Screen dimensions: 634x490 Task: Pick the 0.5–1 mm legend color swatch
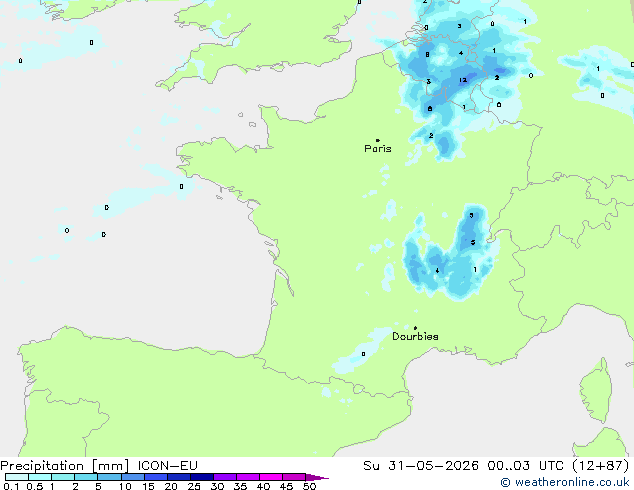click(x=40, y=477)
